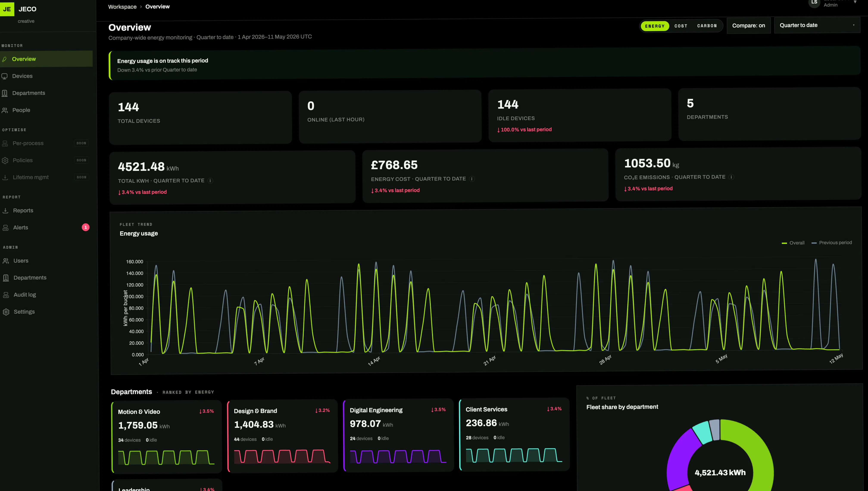
Task: Toggle the Compare: on button
Action: coord(748,26)
